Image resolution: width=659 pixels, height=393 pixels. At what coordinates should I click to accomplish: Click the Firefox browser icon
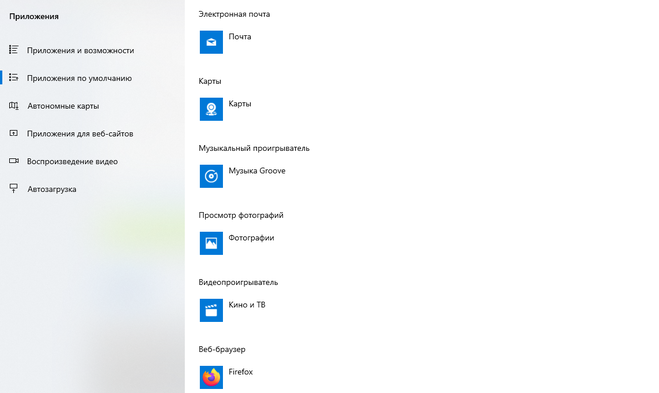click(211, 377)
